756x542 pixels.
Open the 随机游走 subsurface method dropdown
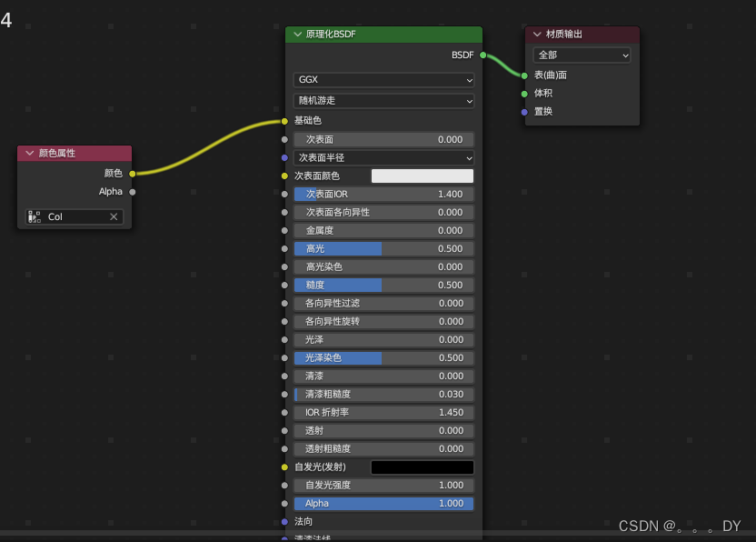pos(383,101)
